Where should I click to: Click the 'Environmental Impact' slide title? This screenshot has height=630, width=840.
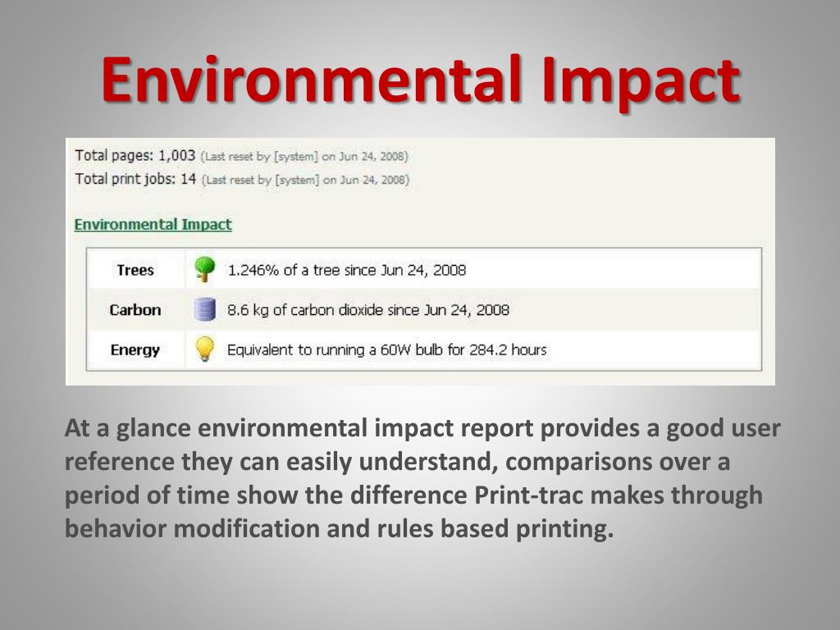coord(421,80)
